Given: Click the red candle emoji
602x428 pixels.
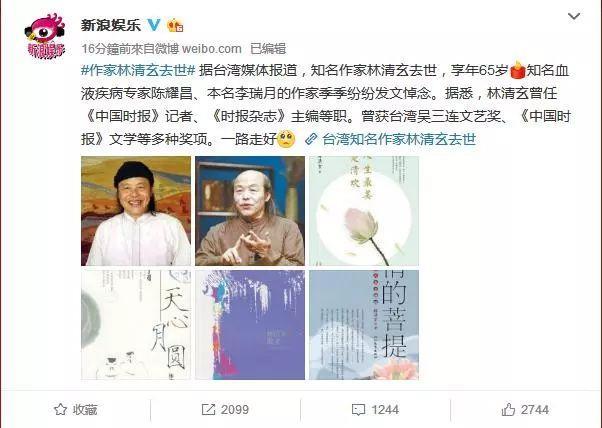Looking at the screenshot, I should point(518,70).
